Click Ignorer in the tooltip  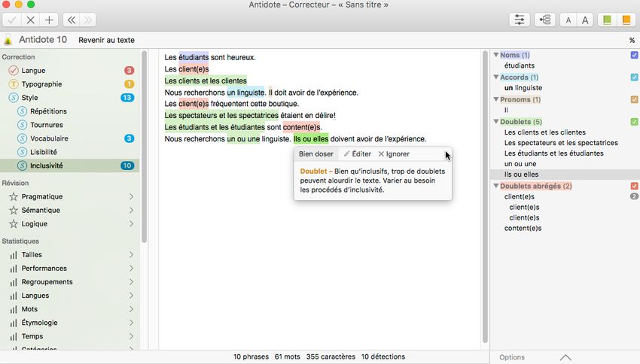[x=394, y=154]
